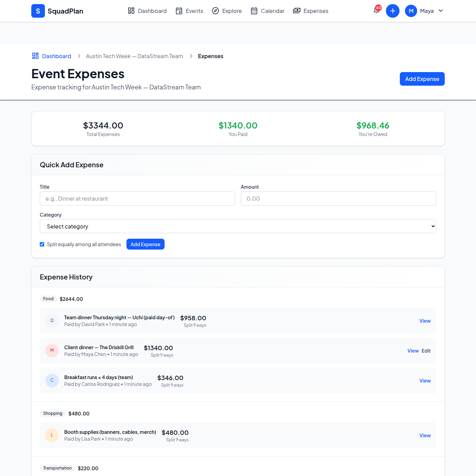Click Lisa Park's avatar on Booth supplies
Image resolution: width=476 pixels, height=476 pixels.
pos(52,435)
